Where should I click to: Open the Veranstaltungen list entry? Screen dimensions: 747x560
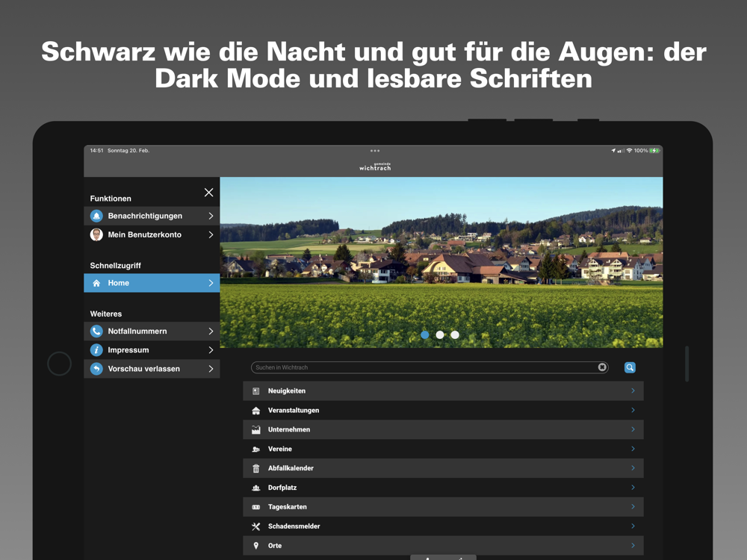(443, 411)
